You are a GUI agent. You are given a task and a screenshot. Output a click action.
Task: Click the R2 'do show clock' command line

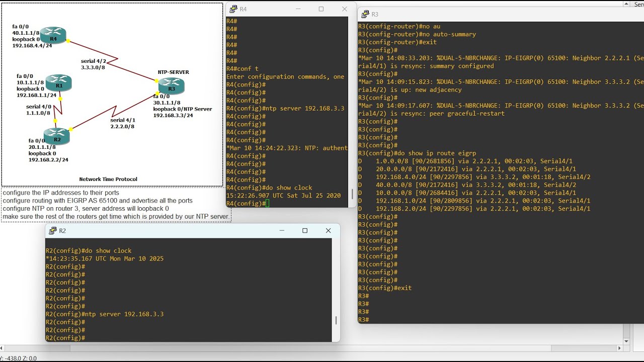coord(89,250)
